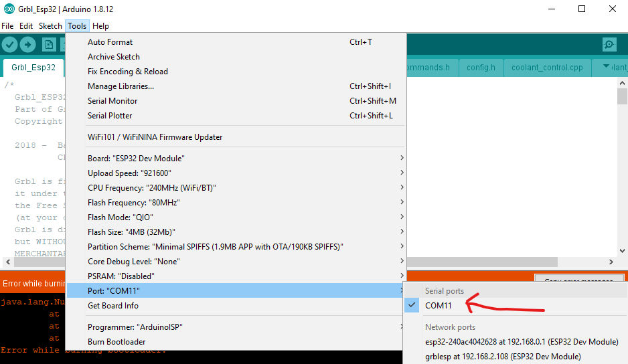
Task: Launch WiFi101 / WiFiNINA Firmware Updater
Action: [x=236, y=137]
